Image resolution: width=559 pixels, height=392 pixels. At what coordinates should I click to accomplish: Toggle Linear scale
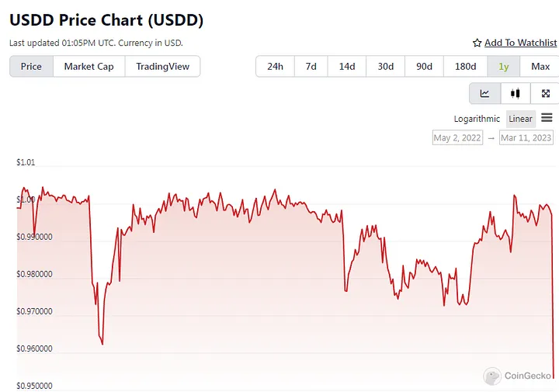click(520, 119)
